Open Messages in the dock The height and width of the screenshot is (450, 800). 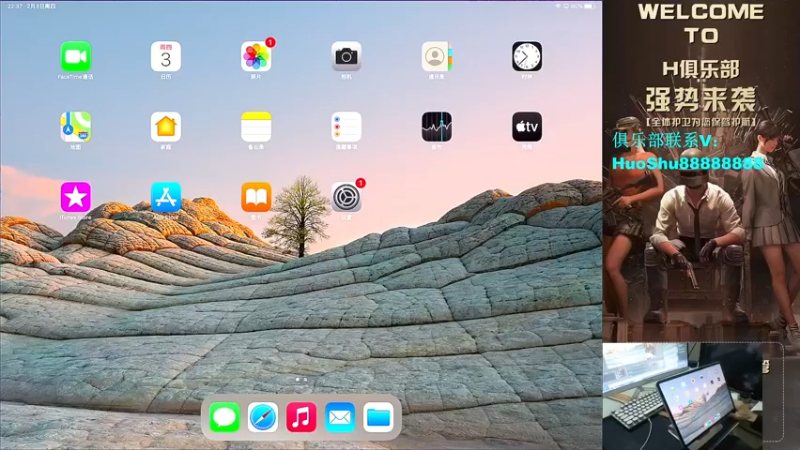coord(224,417)
